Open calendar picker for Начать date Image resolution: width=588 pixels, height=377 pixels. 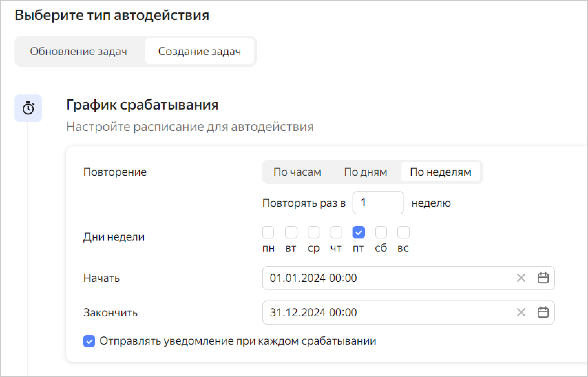pyautogui.click(x=543, y=278)
